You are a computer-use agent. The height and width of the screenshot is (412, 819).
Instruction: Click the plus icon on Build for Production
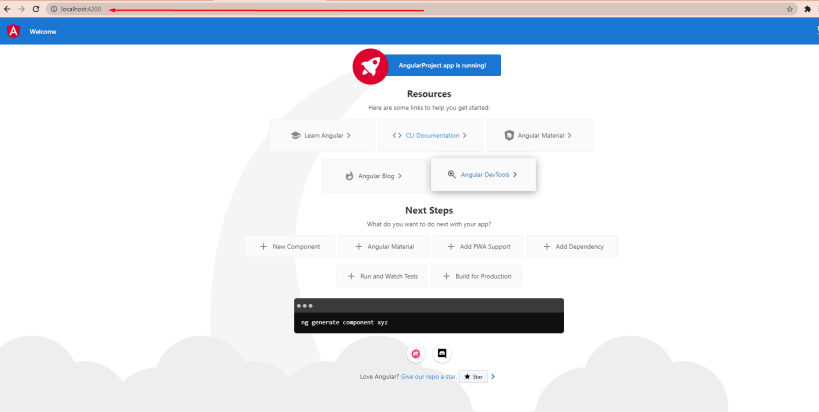446,276
